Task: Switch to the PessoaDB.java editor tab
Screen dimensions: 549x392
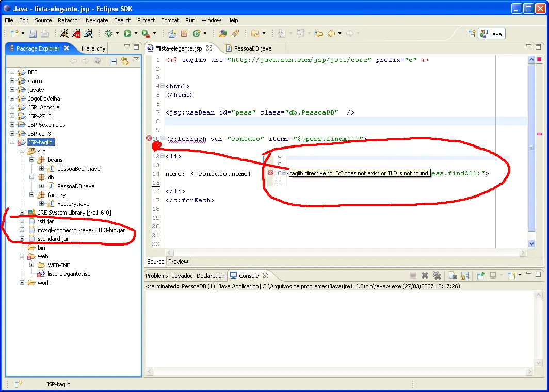Action: click(252, 48)
